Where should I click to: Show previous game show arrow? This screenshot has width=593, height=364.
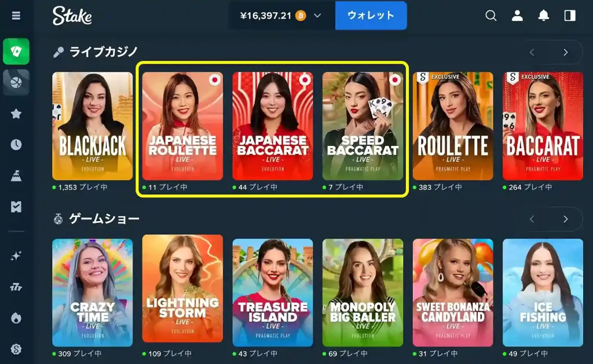tap(532, 219)
